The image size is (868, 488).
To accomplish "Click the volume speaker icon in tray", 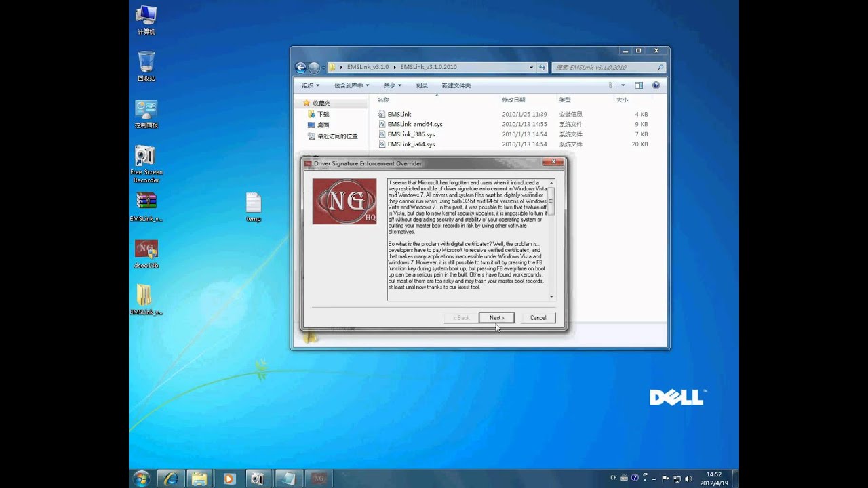I will (689, 479).
